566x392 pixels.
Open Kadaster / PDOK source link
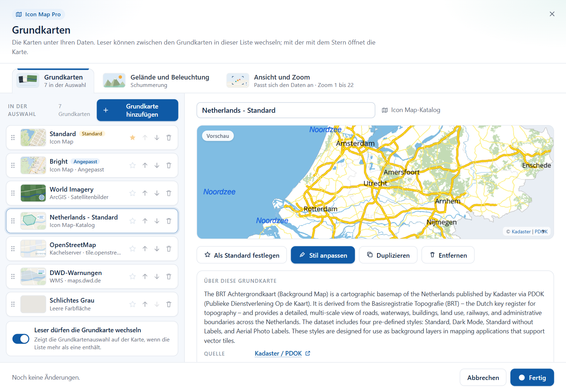coord(282,353)
